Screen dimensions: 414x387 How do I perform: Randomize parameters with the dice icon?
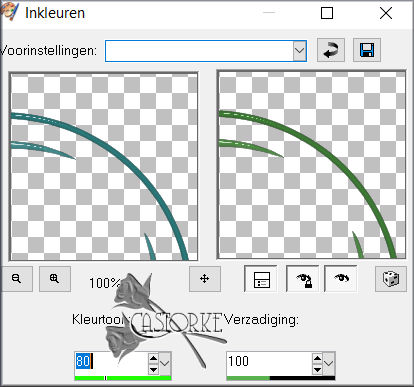pos(391,279)
